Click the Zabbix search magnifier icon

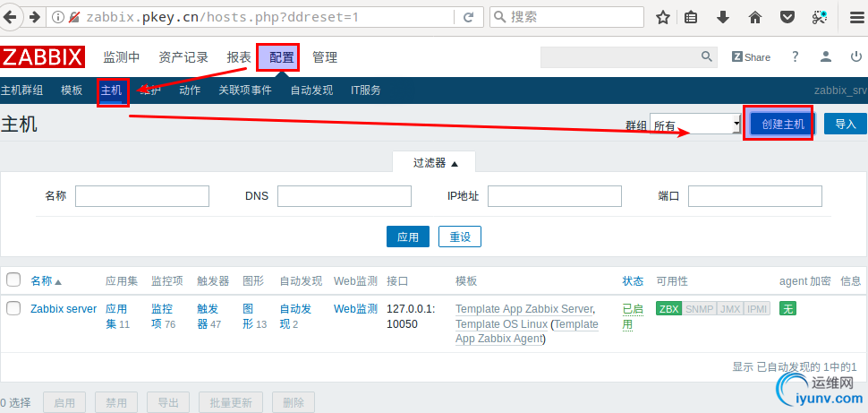pos(707,56)
